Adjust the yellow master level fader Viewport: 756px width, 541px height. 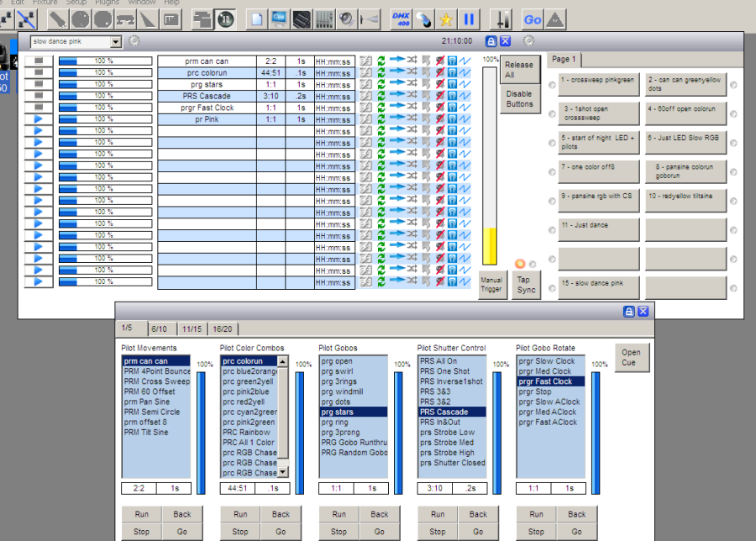(x=490, y=165)
